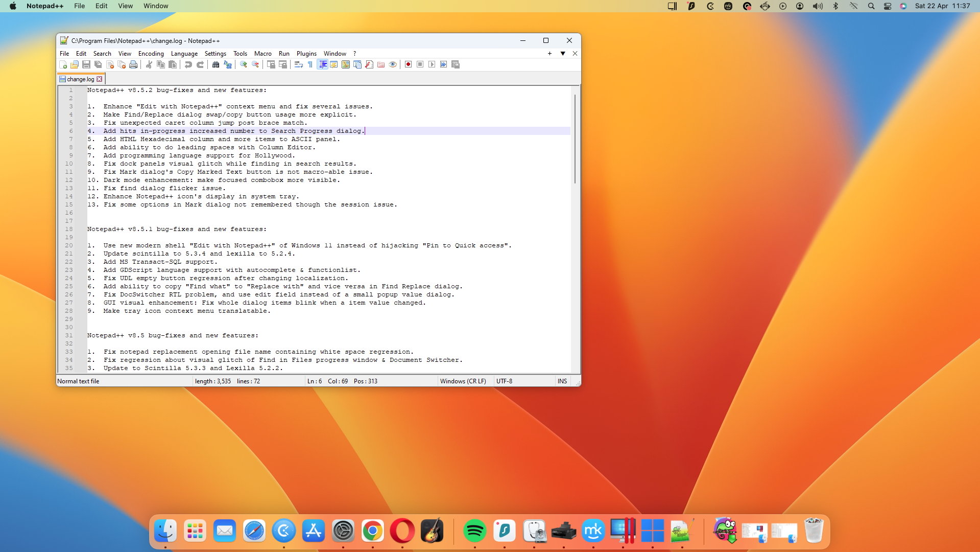Click line starting "Notepad++ v8.5.1 bug-fixes"
The image size is (980, 552).
177,229
